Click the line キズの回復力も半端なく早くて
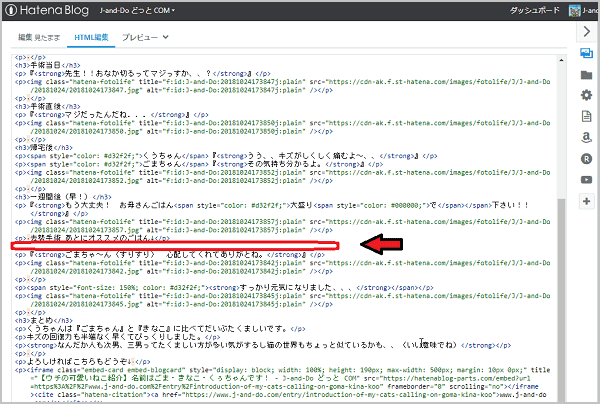Viewport: 600px width, 404px height. point(117,337)
